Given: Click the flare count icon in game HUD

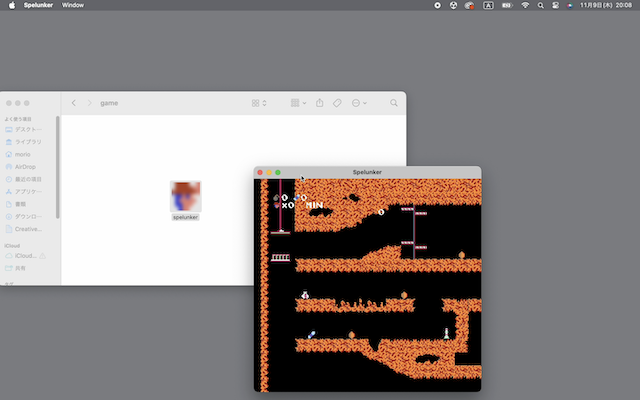Looking at the screenshot, I should 297,198.
